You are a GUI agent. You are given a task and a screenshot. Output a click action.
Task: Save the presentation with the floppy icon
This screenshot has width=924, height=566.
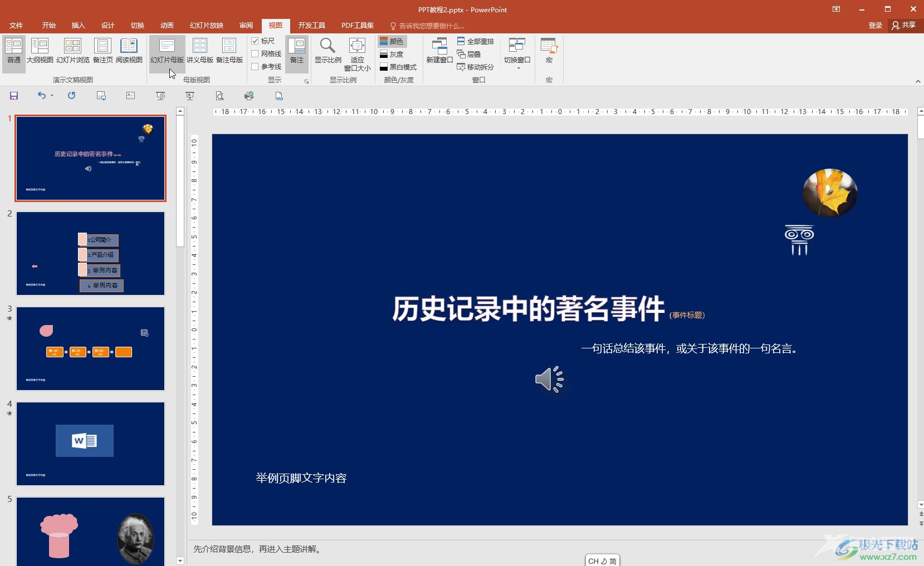(14, 96)
